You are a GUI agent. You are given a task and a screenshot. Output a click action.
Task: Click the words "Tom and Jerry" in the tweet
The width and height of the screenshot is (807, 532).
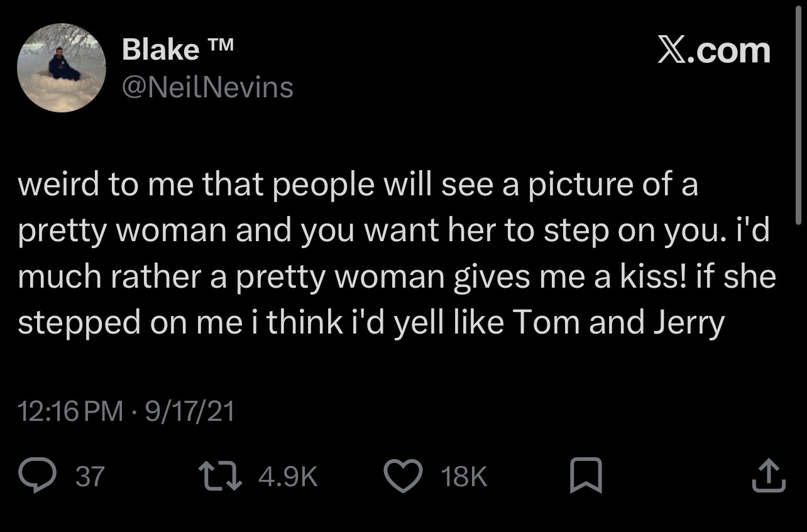click(x=619, y=323)
